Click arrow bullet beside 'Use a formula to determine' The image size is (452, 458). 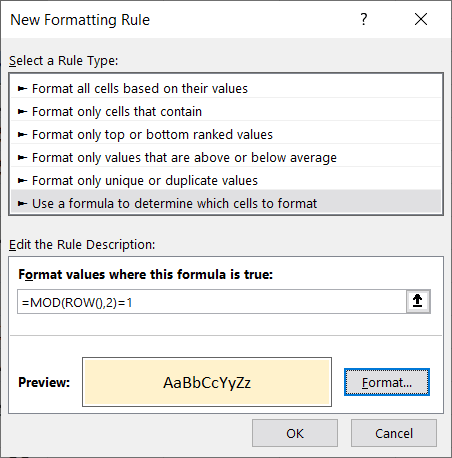22,203
